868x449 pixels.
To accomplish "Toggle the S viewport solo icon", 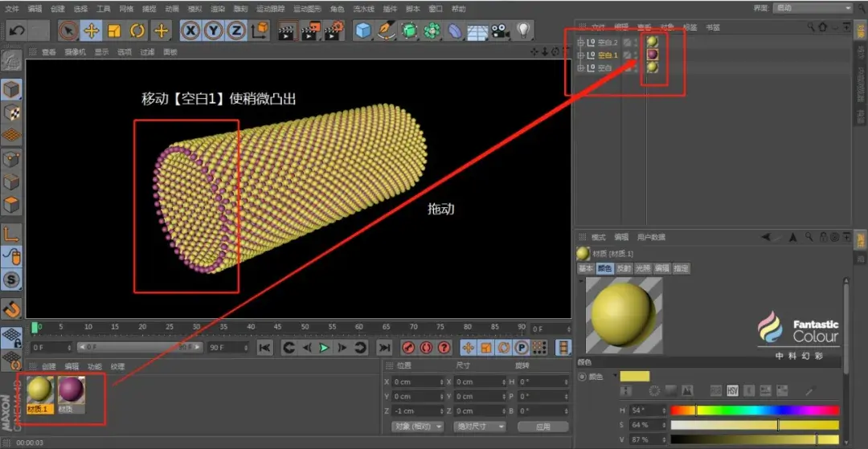I will click(11, 280).
